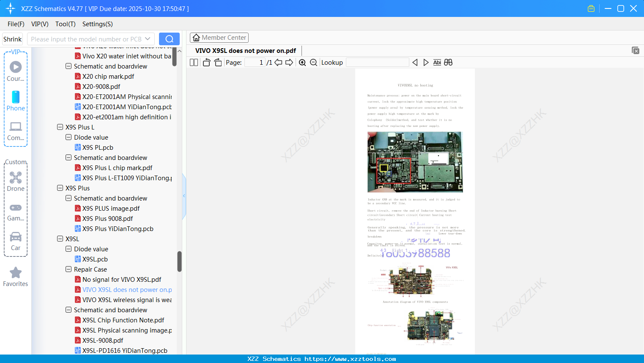This screenshot has height=363, width=644.
Task: Collapse Schematic and boardview under X9S Plus L
Action: [69, 157]
